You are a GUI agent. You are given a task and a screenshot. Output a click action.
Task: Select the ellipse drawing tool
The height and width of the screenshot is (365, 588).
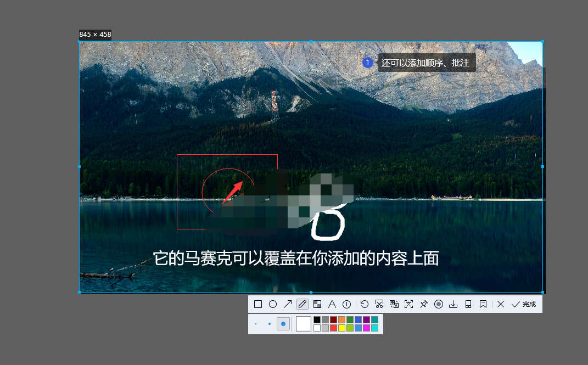tap(273, 304)
